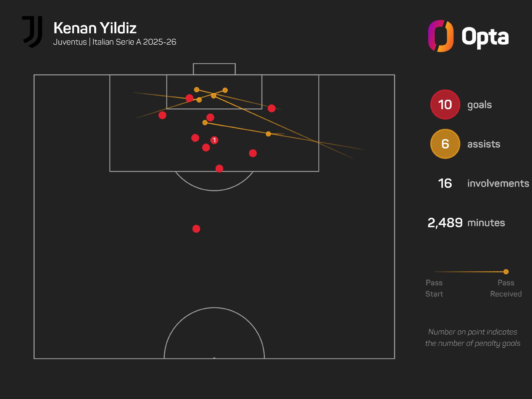The height and width of the screenshot is (399, 532).
Task: Click the Kenan Yildiz title
Action: [95, 28]
